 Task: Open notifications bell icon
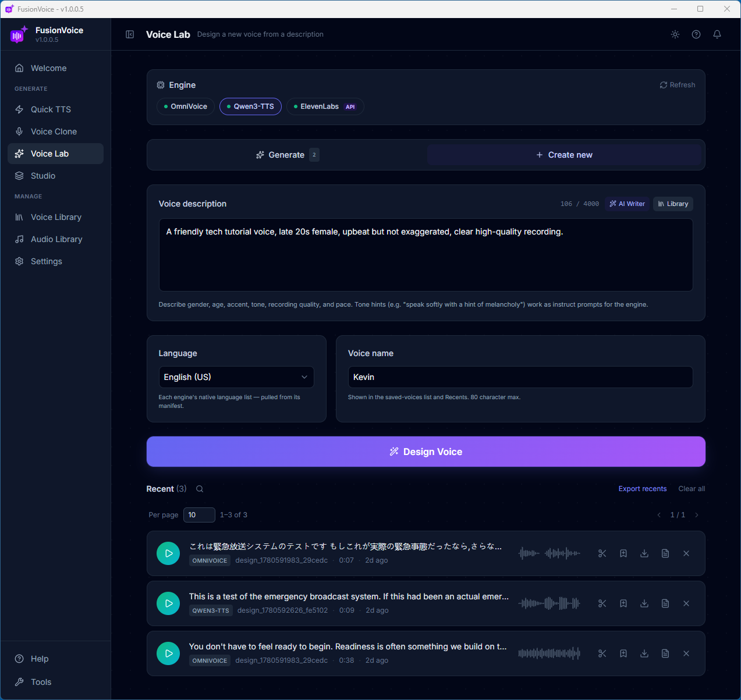pyautogui.click(x=717, y=34)
